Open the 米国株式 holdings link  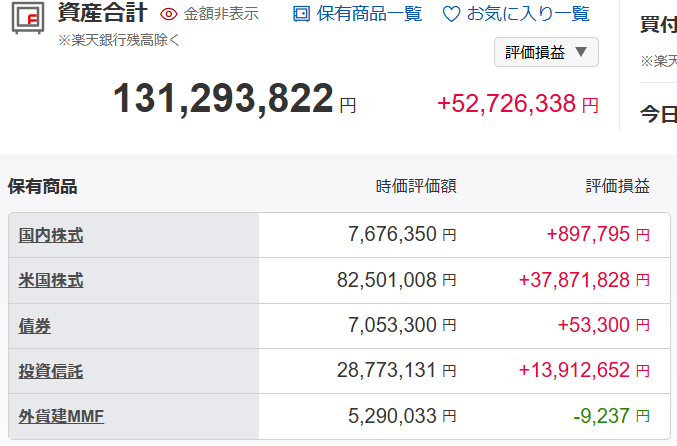click(x=51, y=281)
